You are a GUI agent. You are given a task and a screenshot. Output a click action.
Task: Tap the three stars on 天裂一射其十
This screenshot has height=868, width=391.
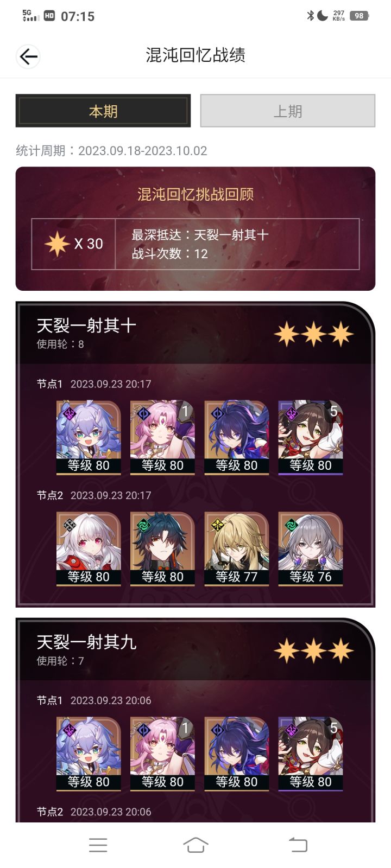point(314,334)
